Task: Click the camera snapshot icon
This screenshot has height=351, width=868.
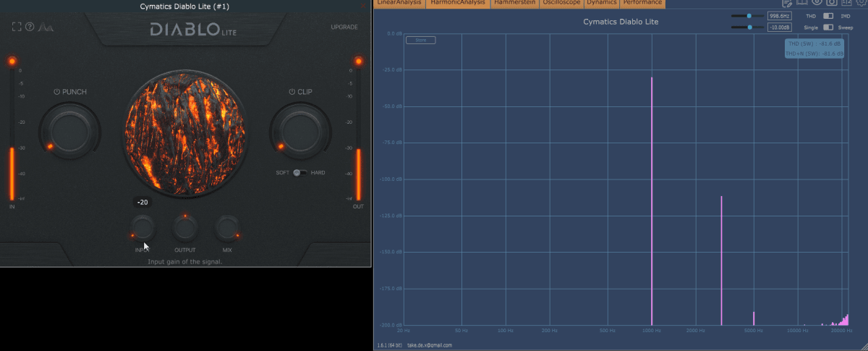Action: coord(832,4)
